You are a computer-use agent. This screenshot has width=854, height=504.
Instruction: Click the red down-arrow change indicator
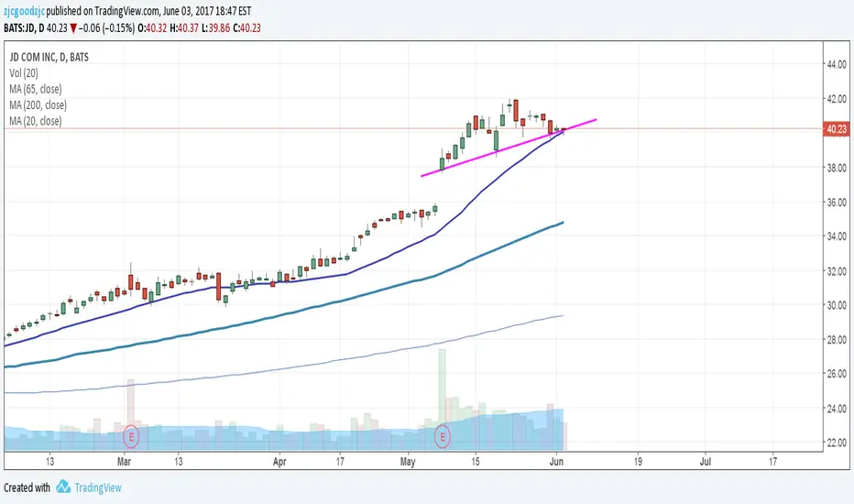73,28
